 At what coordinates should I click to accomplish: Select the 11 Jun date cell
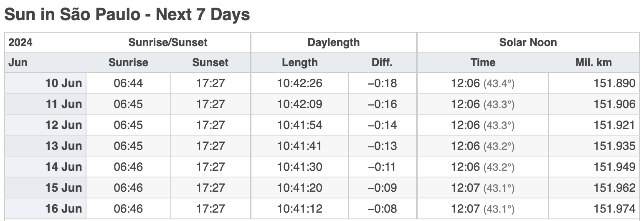click(46, 104)
